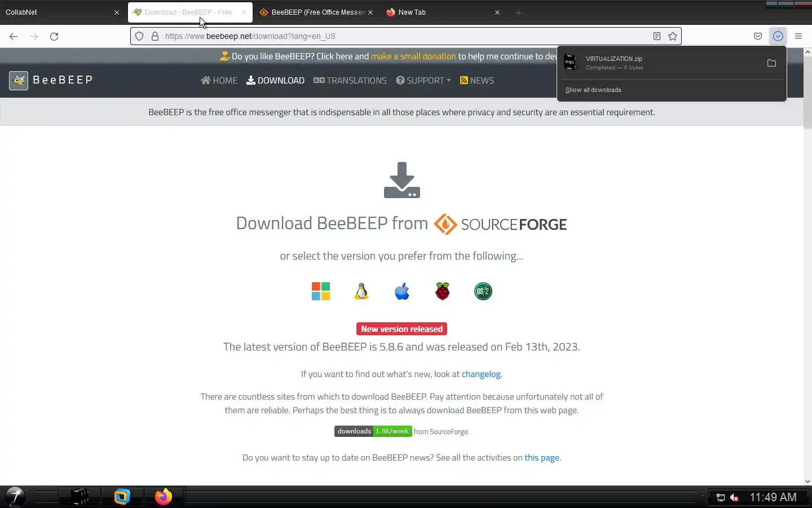Open TRANSLATIONS in the site navigation
The height and width of the screenshot is (508, 812).
pyautogui.click(x=350, y=80)
